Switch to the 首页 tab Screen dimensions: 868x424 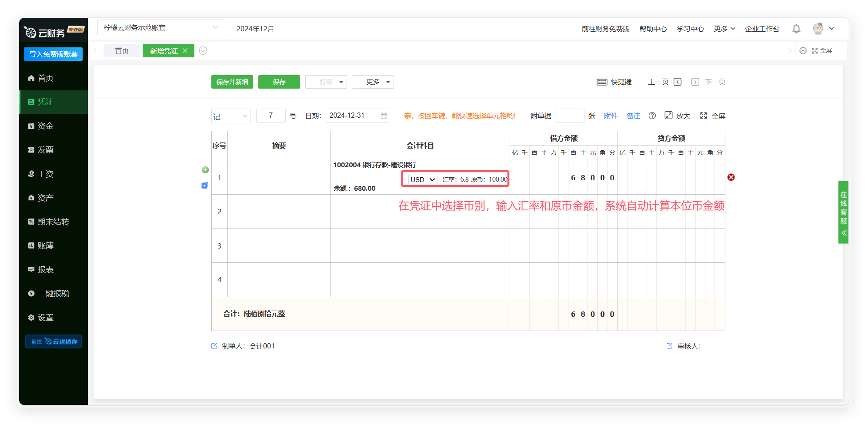(x=122, y=51)
